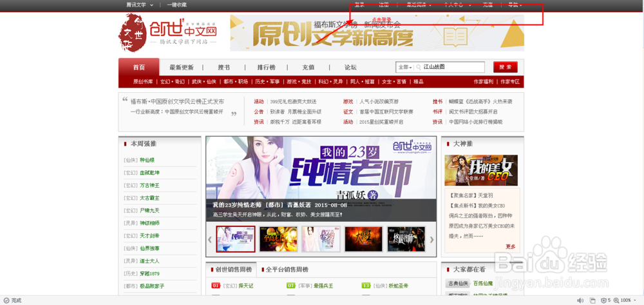The image size is (644, 305).
Task: Open news 人气小说改编页游
Action: [x=379, y=101]
